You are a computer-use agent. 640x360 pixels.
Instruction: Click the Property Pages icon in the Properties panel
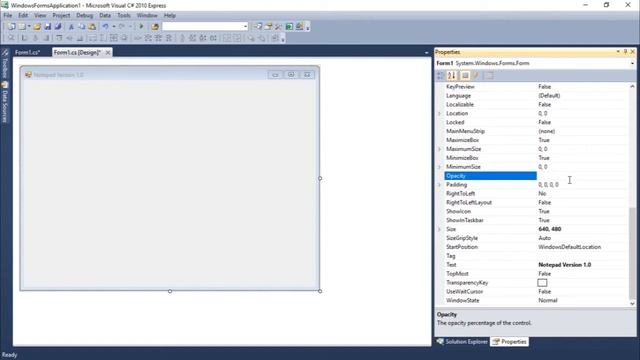[x=489, y=76]
